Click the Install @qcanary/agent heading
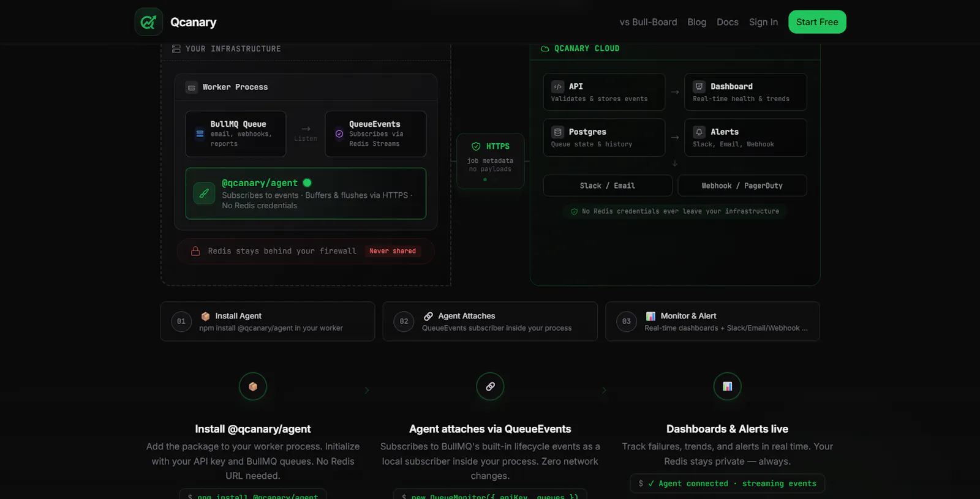Viewport: 980px width, 499px height. click(253, 429)
